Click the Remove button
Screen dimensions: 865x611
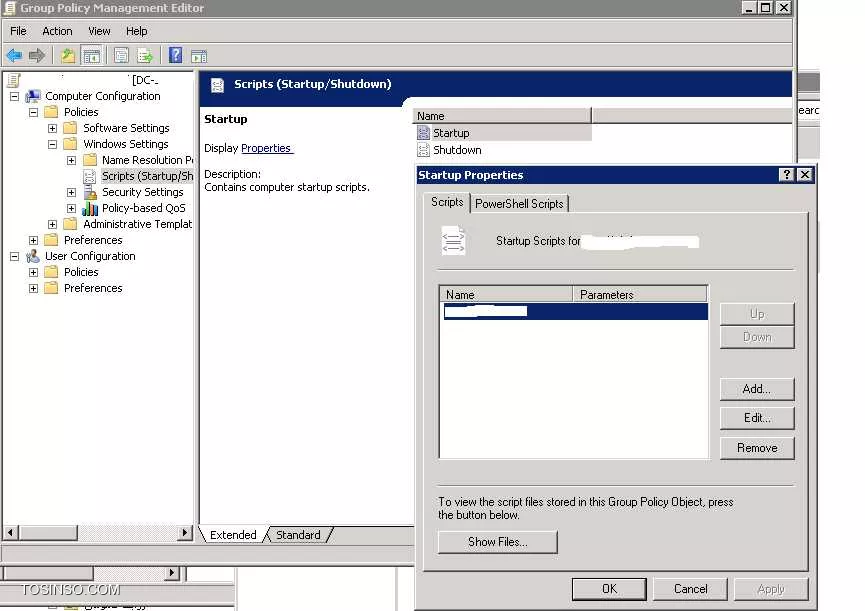click(757, 448)
